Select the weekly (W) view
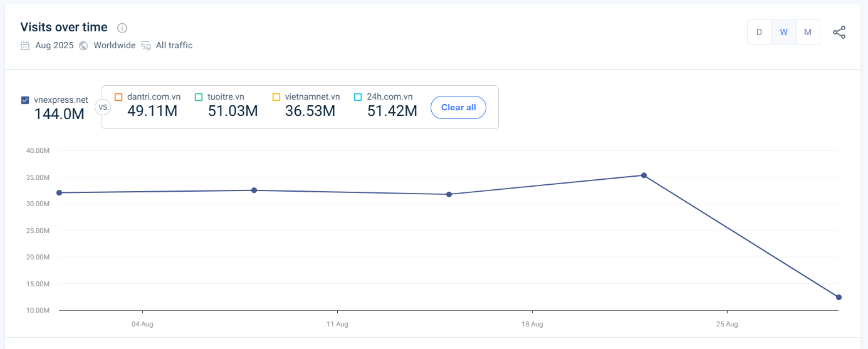Viewport: 868px width, 349px height. [783, 32]
